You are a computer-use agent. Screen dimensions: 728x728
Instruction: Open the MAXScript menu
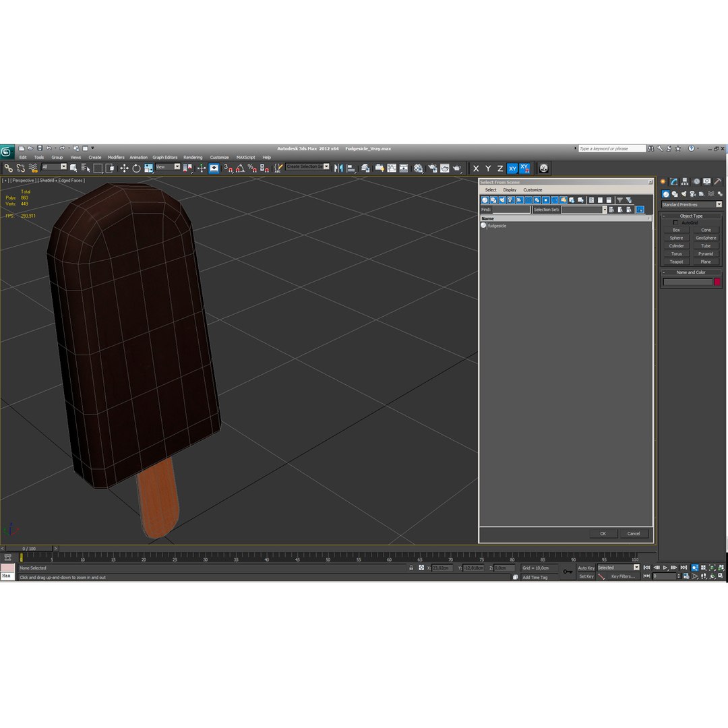(245, 157)
